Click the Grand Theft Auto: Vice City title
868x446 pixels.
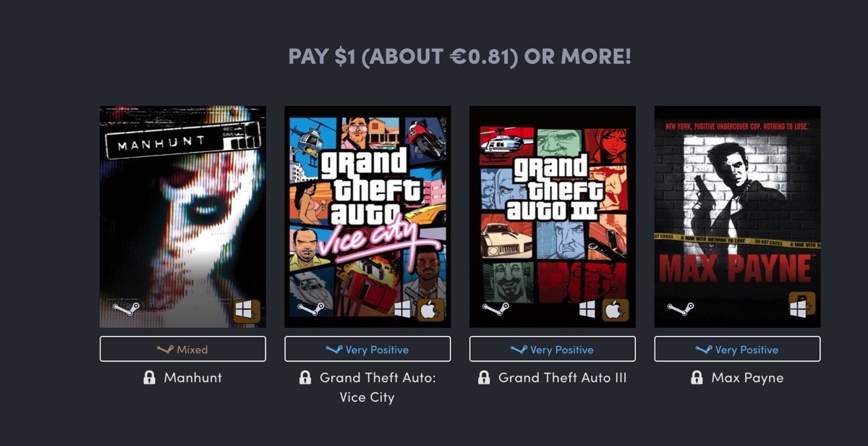377,387
